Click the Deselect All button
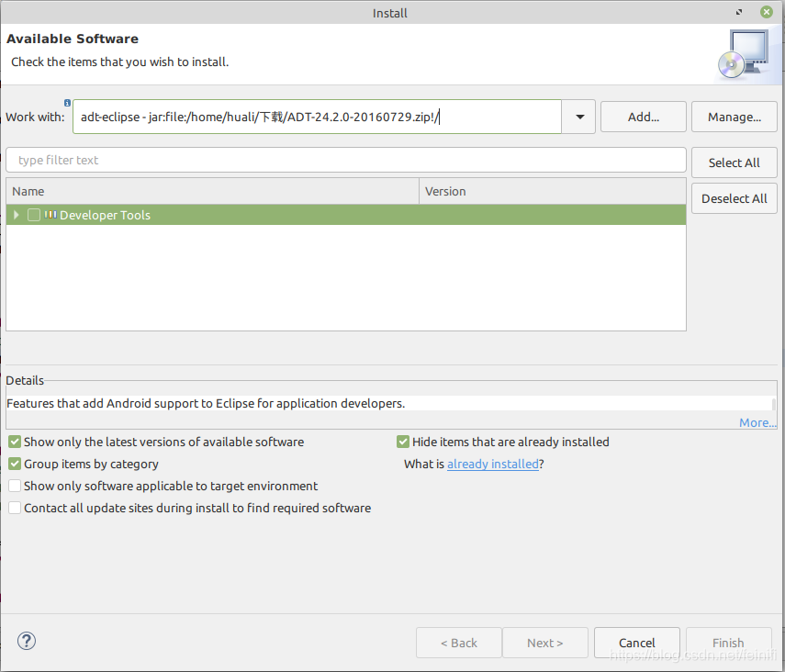The height and width of the screenshot is (672, 785). 734,199
